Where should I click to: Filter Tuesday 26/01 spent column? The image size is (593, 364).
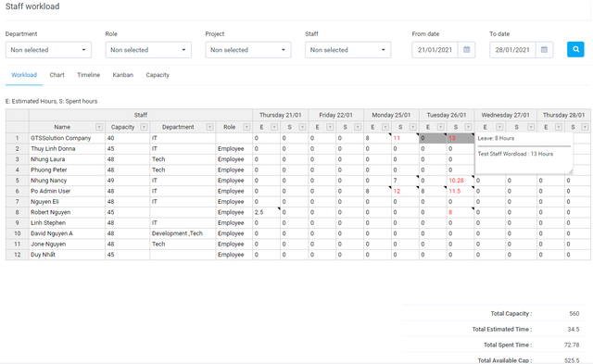click(468, 127)
